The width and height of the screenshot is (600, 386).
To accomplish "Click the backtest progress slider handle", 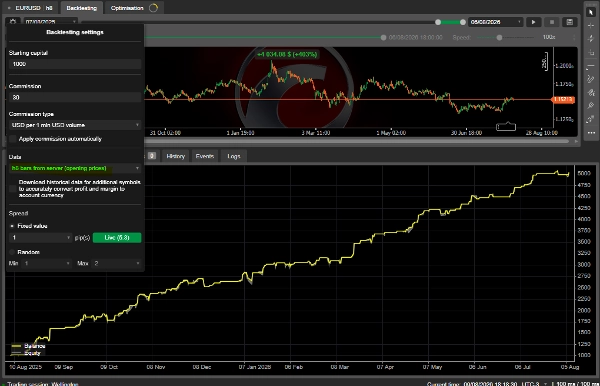I will 383,37.
